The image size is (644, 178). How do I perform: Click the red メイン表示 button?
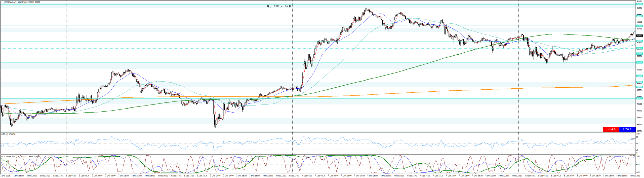[x=611, y=129]
